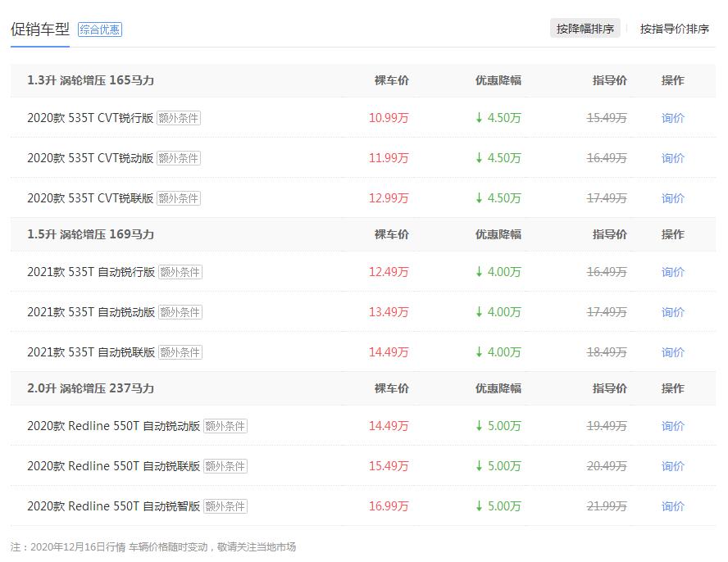
Task: Open 额外条件 tag for Redline 自动锐动版
Action: coord(225,426)
